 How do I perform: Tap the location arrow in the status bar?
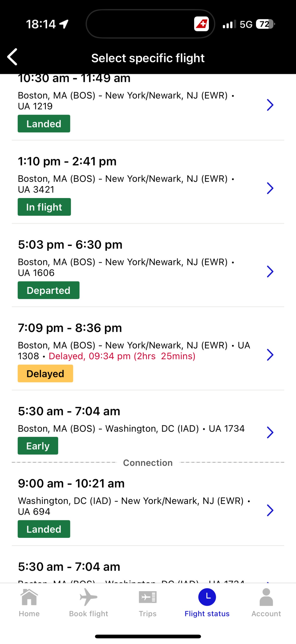pyautogui.click(x=64, y=24)
